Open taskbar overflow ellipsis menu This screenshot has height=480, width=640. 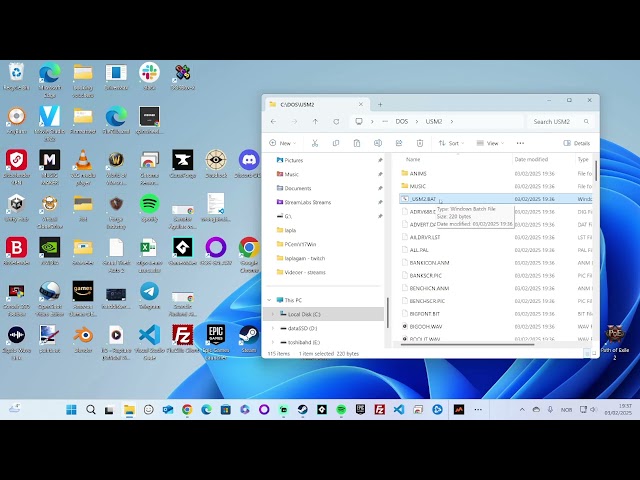[x=478, y=409]
